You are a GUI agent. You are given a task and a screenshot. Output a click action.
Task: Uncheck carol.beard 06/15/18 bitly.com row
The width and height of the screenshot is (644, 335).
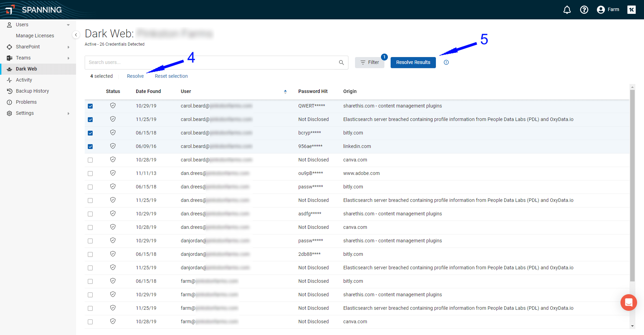pos(90,133)
